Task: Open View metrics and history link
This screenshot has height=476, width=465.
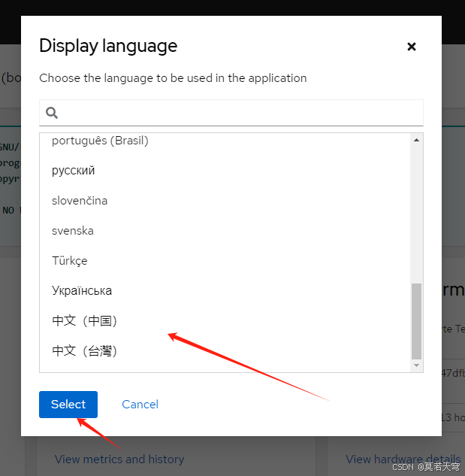Action: (119, 459)
